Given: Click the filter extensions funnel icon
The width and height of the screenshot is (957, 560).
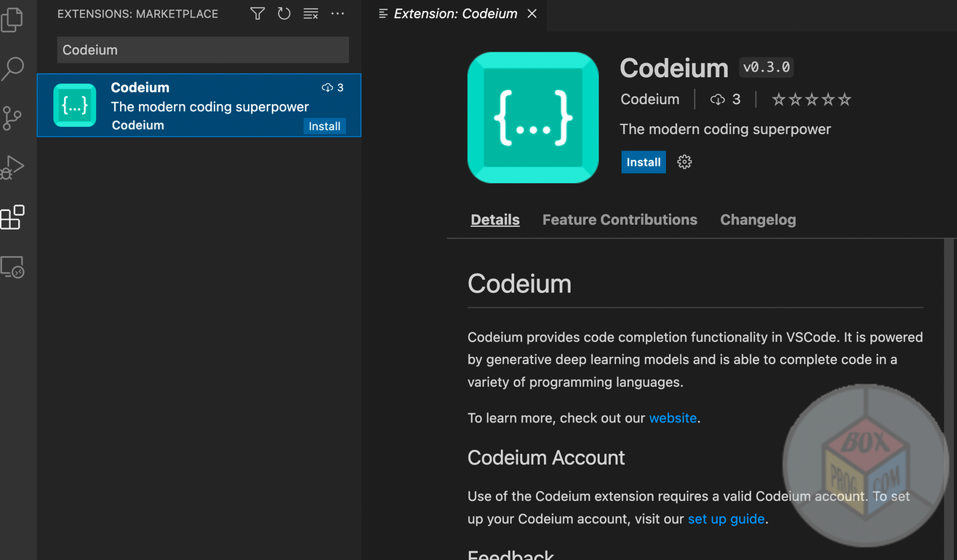Looking at the screenshot, I should pos(257,14).
